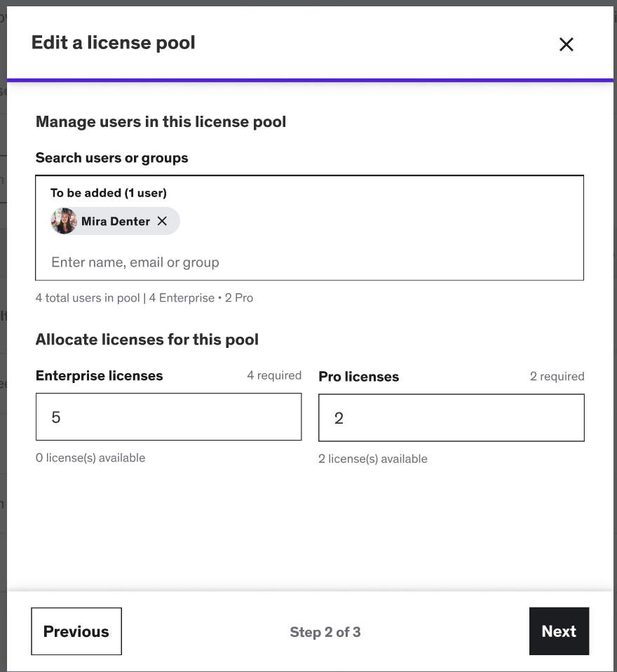The height and width of the screenshot is (672, 617).
Task: Click the 2 license(s) available note
Action: (373, 459)
